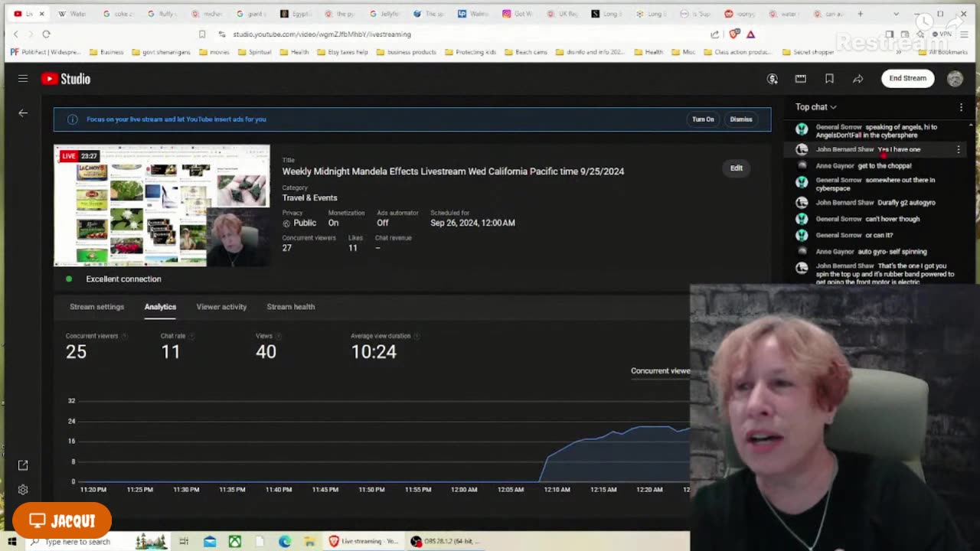Screen dimensions: 980x551
Task: Click the Edit button for stream details
Action: 736,168
